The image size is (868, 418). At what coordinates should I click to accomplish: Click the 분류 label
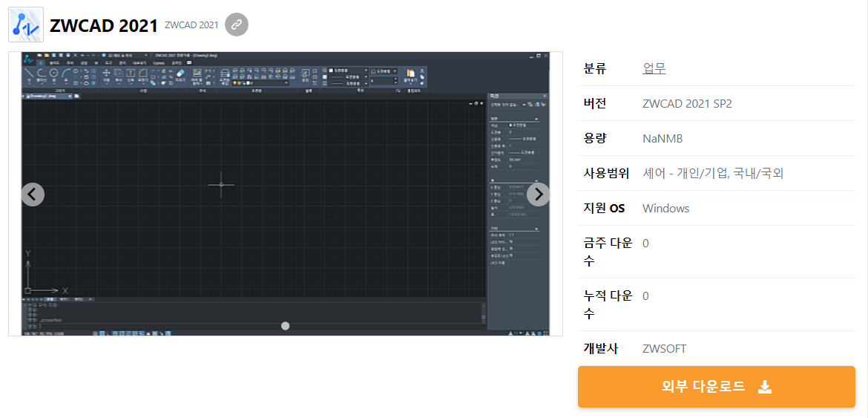point(595,68)
